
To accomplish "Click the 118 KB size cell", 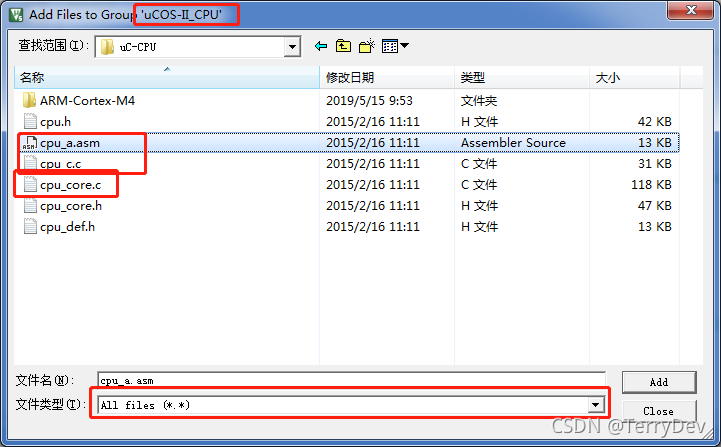I will pyautogui.click(x=651, y=184).
